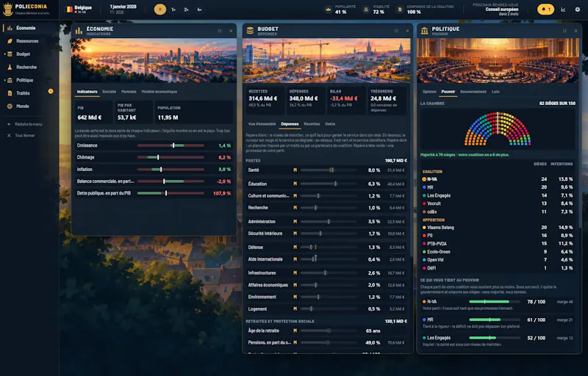Screen dimensions: 588x376
Task: Click the Polieconia crown logo
Action: click(x=8, y=10)
